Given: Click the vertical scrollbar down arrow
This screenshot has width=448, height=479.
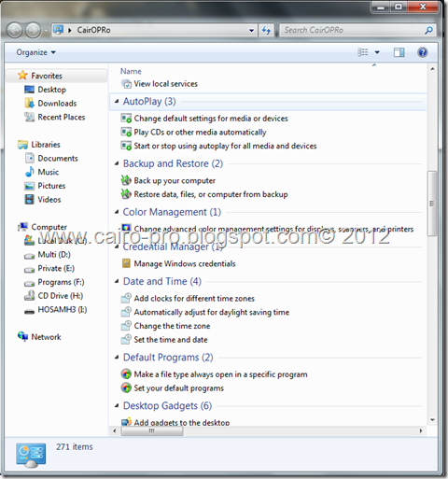Looking at the screenshot, I should [432, 420].
